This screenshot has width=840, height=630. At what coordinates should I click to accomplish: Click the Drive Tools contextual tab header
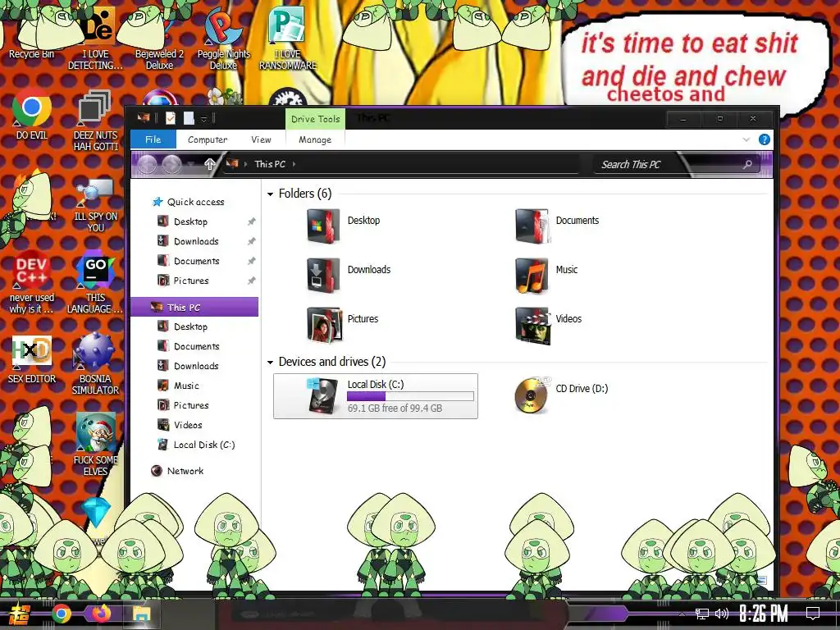tap(315, 119)
